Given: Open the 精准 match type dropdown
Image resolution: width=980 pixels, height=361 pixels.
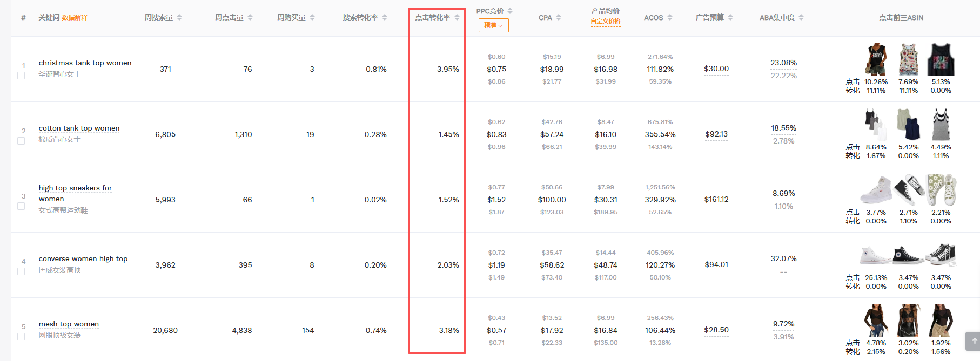Looking at the screenshot, I should [x=493, y=25].
